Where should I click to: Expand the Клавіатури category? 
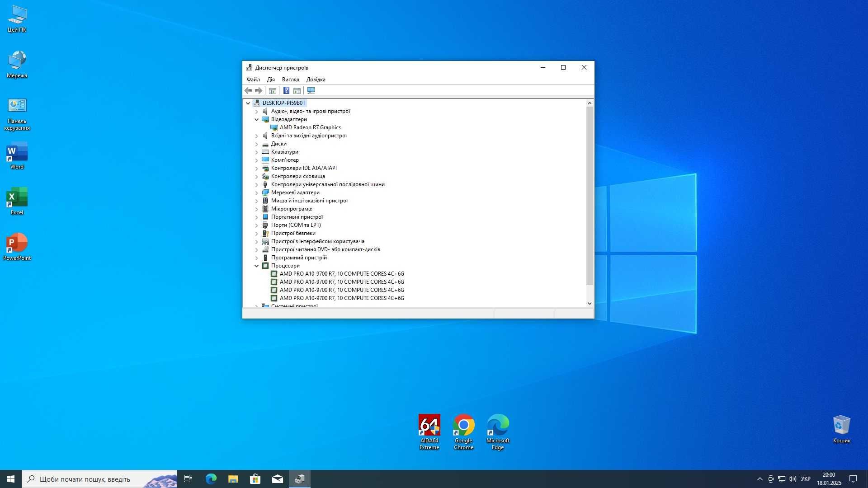pyautogui.click(x=256, y=152)
